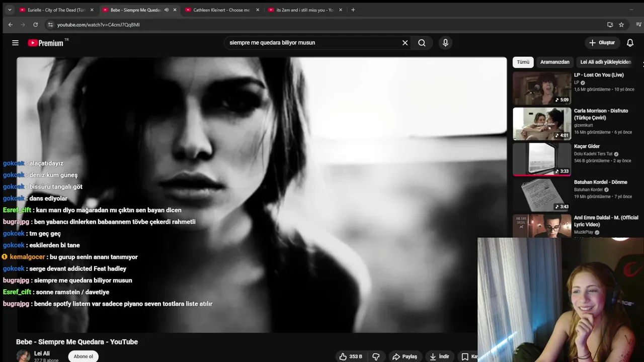The image size is (644, 362).
Task: Clear the search box with the X icon
Action: (x=405, y=43)
